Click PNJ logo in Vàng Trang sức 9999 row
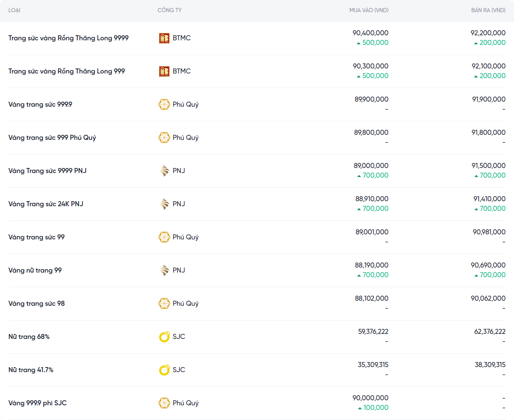Image resolution: width=514 pixels, height=420 pixels. coord(164,171)
